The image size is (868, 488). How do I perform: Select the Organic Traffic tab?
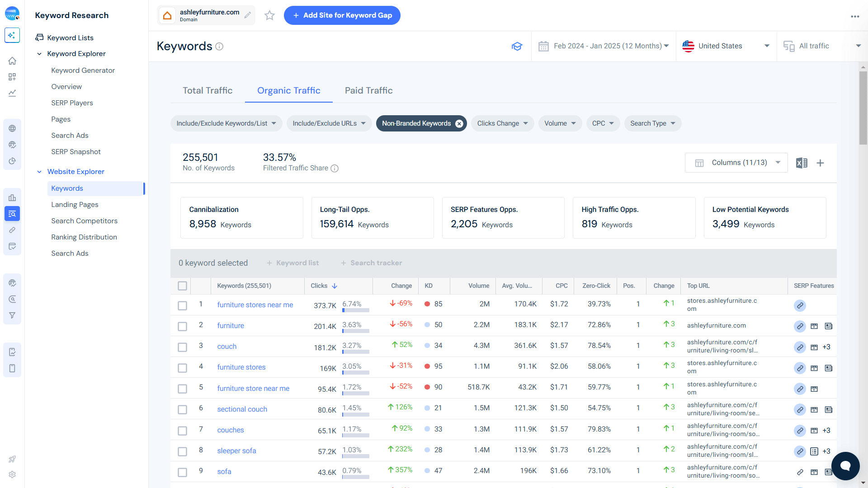tap(288, 90)
